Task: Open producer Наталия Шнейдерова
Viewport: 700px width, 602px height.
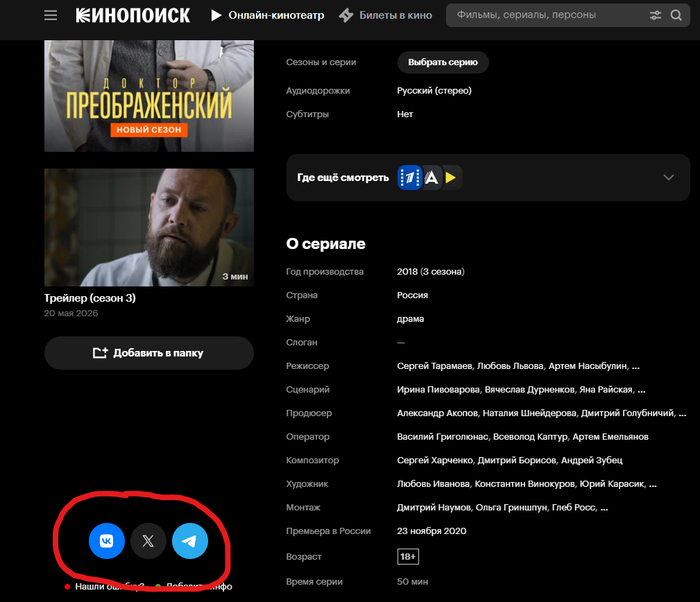Action: point(529,413)
